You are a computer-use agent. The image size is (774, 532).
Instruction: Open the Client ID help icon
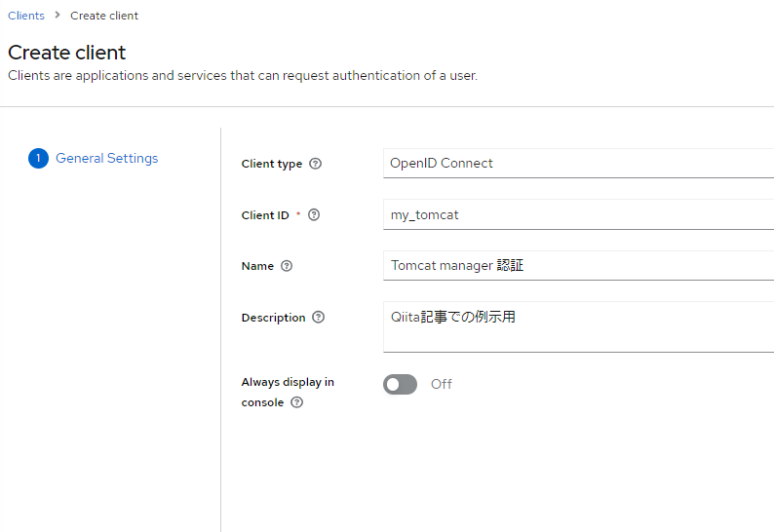point(314,214)
